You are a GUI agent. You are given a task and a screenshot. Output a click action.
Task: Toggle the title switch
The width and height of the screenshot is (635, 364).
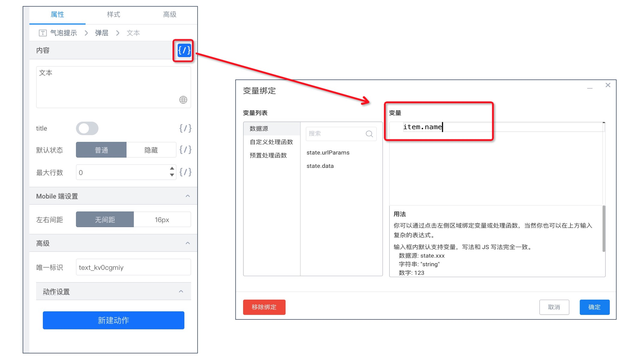point(87,128)
